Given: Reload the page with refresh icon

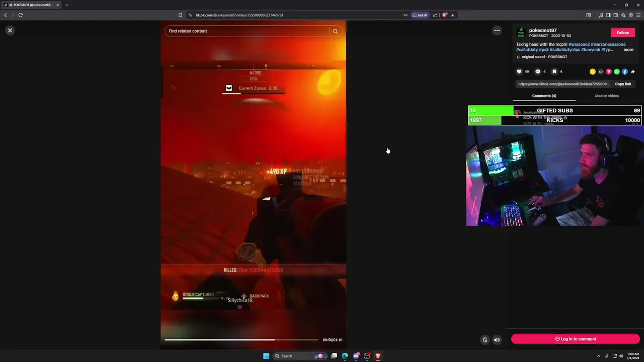Looking at the screenshot, I should tap(21, 15).
